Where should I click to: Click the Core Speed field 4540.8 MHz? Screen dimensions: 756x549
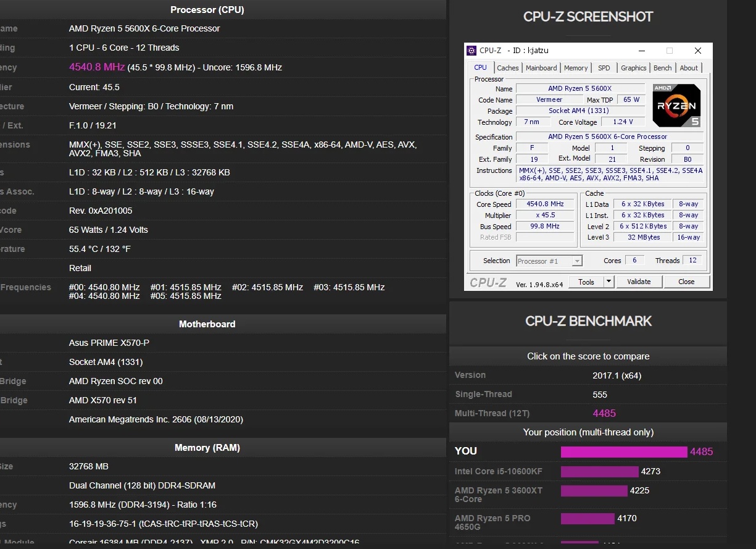coord(545,204)
